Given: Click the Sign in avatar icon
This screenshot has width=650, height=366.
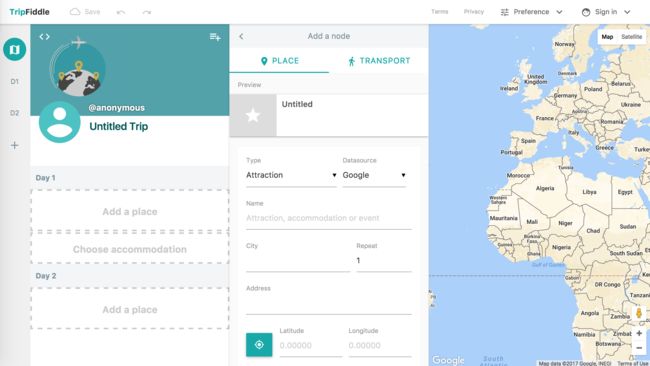Looking at the screenshot, I should click(586, 12).
